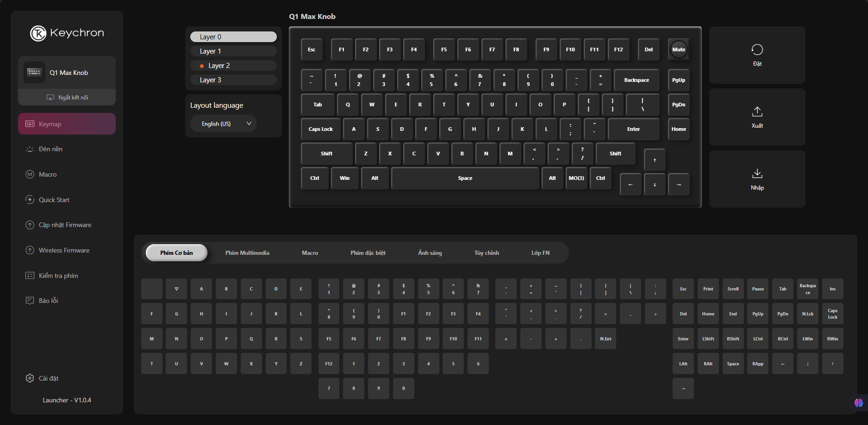Open Đèn nền backlight settings

[50, 149]
